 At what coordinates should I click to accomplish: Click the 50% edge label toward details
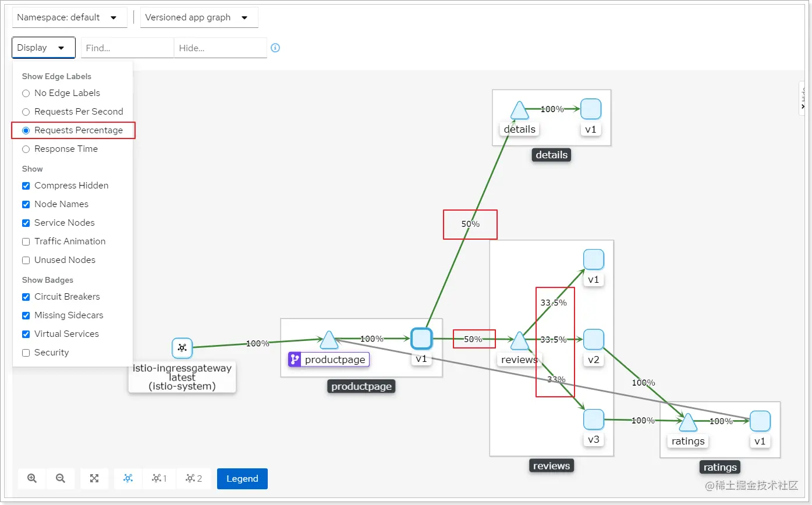(x=470, y=224)
